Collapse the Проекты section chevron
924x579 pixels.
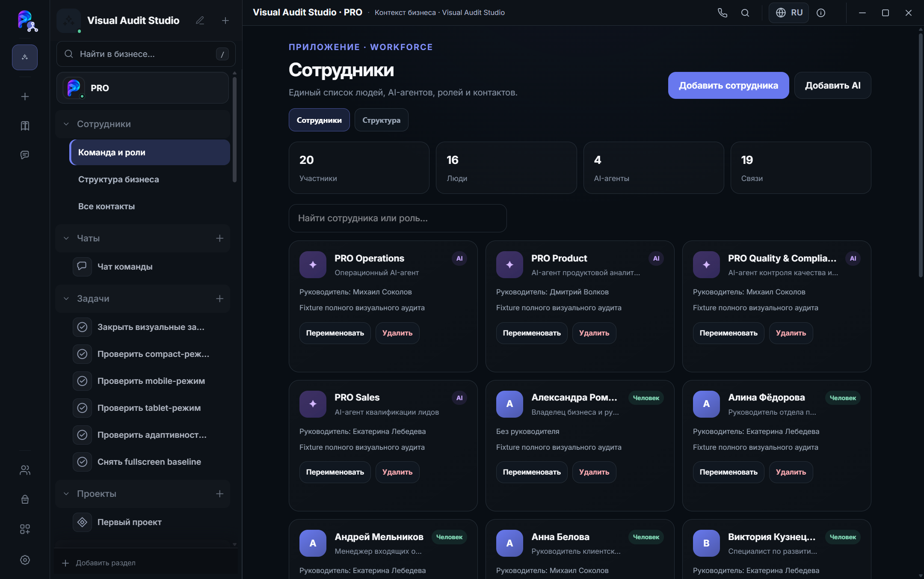[x=66, y=494]
